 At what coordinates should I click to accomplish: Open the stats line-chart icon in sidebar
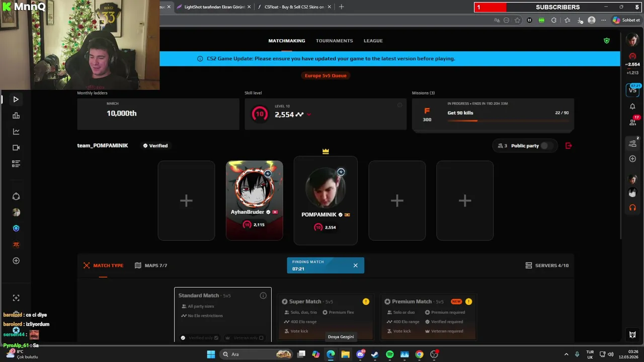pyautogui.click(x=16, y=132)
